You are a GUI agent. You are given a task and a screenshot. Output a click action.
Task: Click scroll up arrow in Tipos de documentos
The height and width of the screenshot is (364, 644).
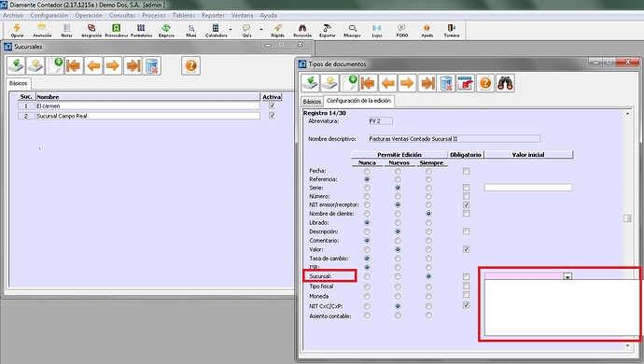point(627,113)
